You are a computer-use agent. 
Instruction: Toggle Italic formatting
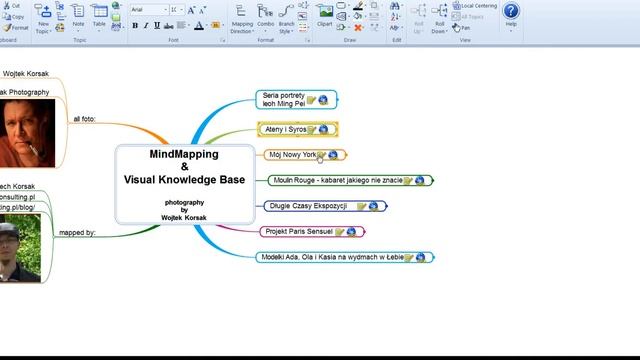[x=146, y=25]
